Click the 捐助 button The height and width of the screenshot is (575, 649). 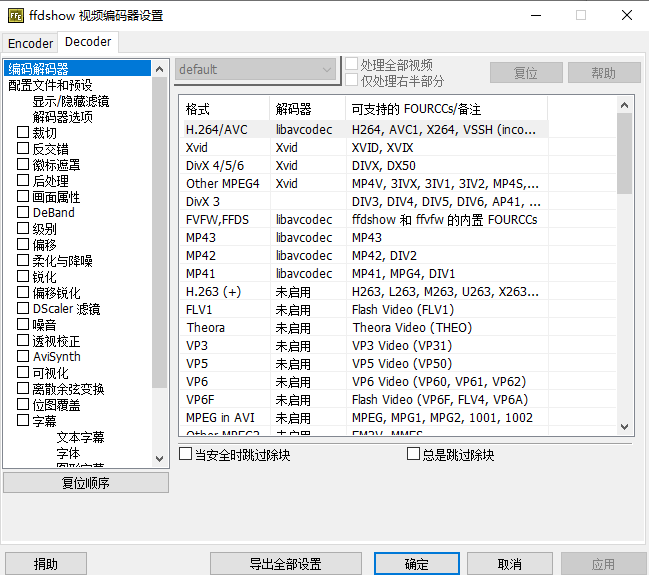[46, 563]
